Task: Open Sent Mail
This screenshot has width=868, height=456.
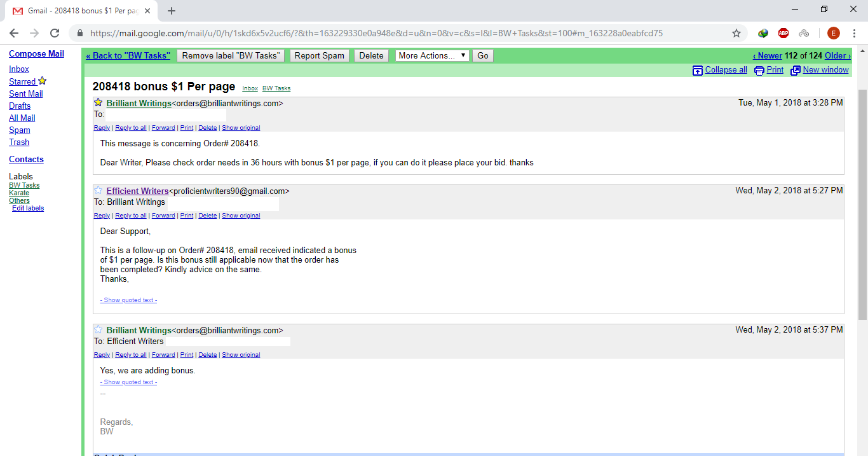Action: pos(26,93)
